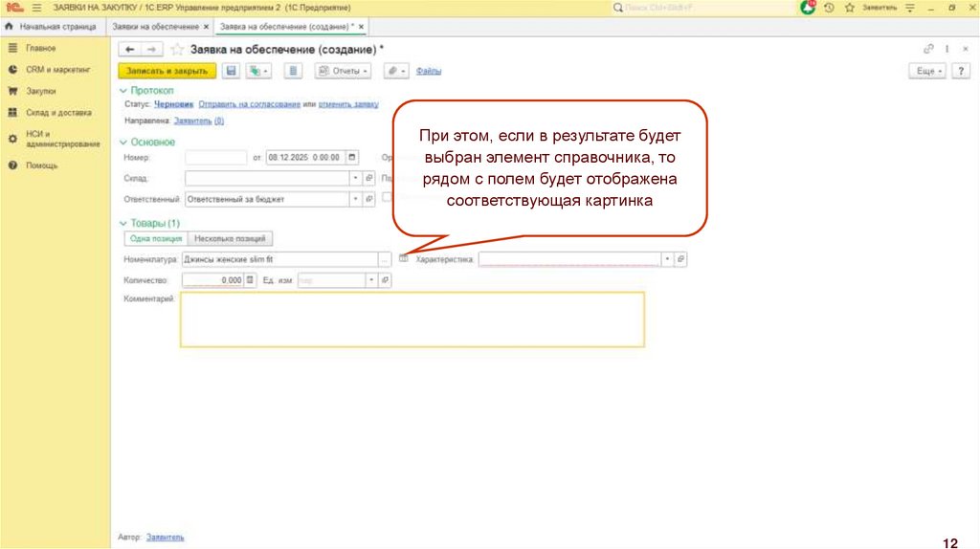Click the save (floppy disk) icon in toolbar
The image size is (980, 549).
pos(231,71)
